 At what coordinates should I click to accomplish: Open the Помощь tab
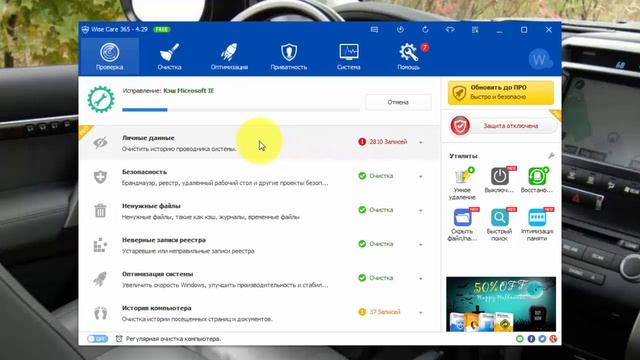[409, 56]
